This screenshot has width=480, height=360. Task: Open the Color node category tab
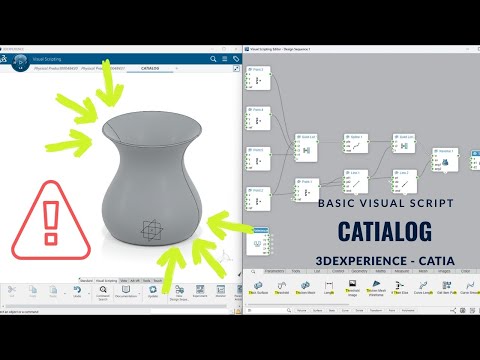coord(465,271)
